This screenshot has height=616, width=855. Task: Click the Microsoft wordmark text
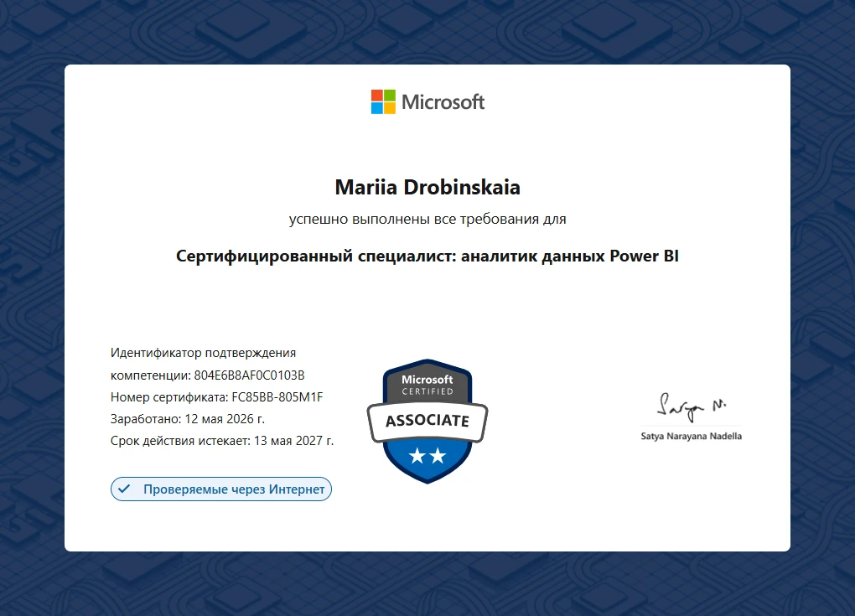[x=443, y=102]
